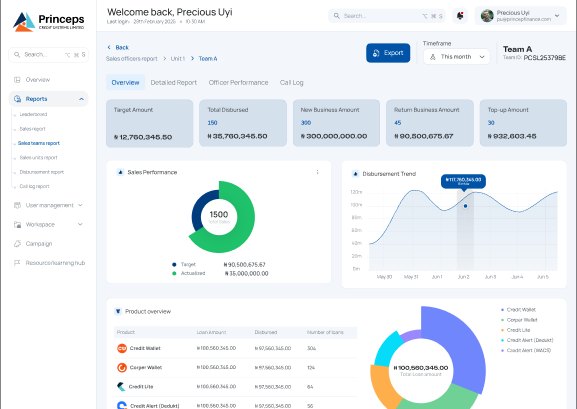Click the Overview sidebar icon
This screenshot has height=409, width=577.
pos(17,80)
